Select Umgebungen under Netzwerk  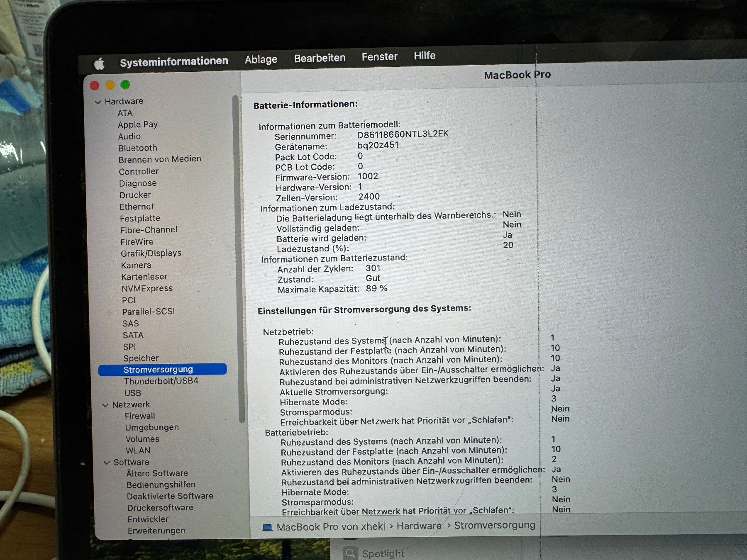(x=152, y=428)
